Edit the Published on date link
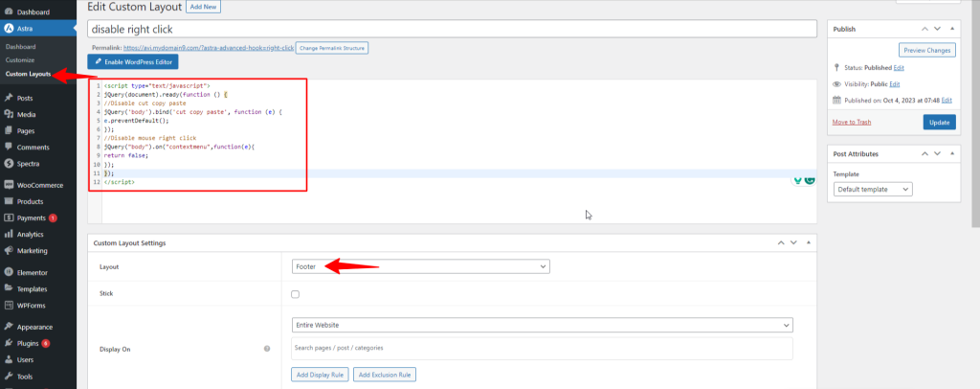 coord(947,100)
